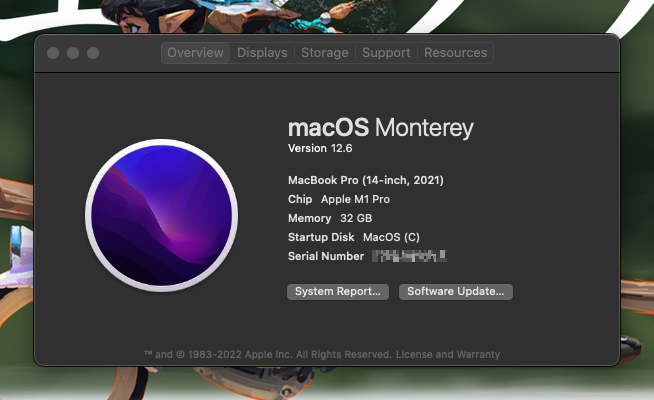Click the Chip label
This screenshot has height=400, width=654.
click(300, 199)
